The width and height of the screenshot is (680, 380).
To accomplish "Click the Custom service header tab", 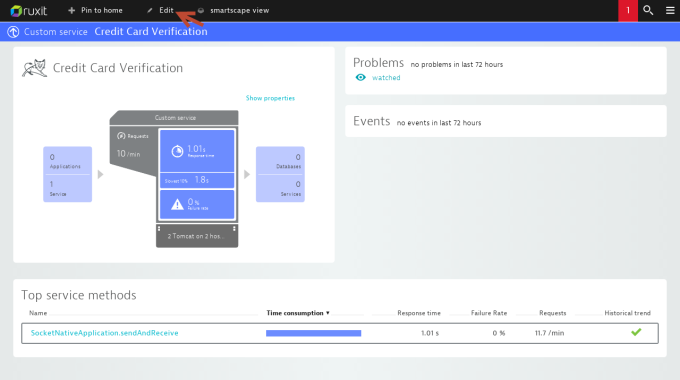I will [x=175, y=118].
